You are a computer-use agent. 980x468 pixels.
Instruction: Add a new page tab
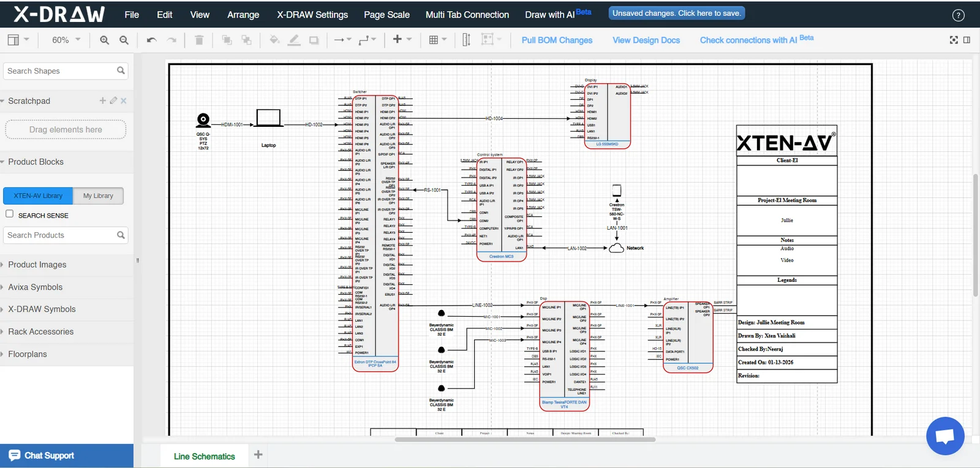pos(258,455)
